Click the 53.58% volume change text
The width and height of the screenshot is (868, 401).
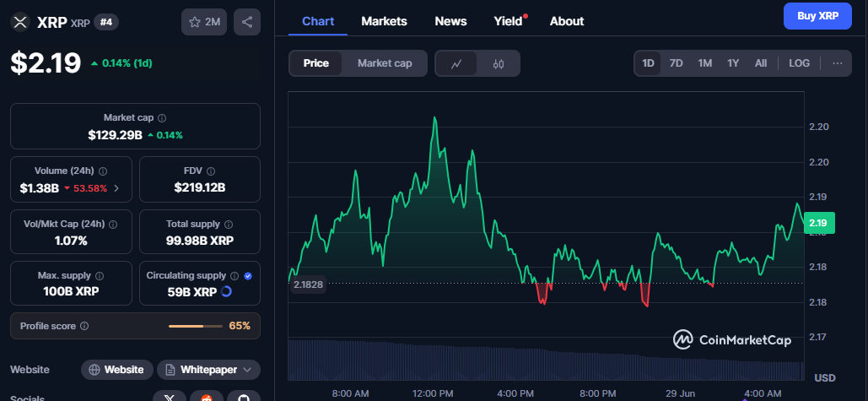(x=90, y=188)
